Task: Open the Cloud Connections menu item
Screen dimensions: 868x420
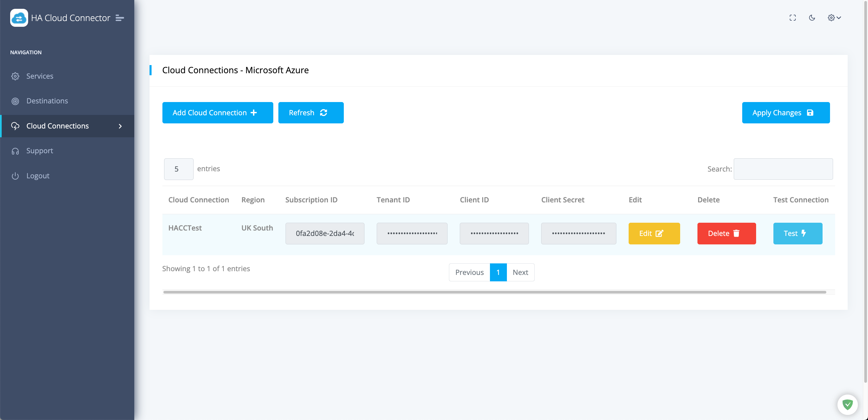Action: click(x=67, y=126)
